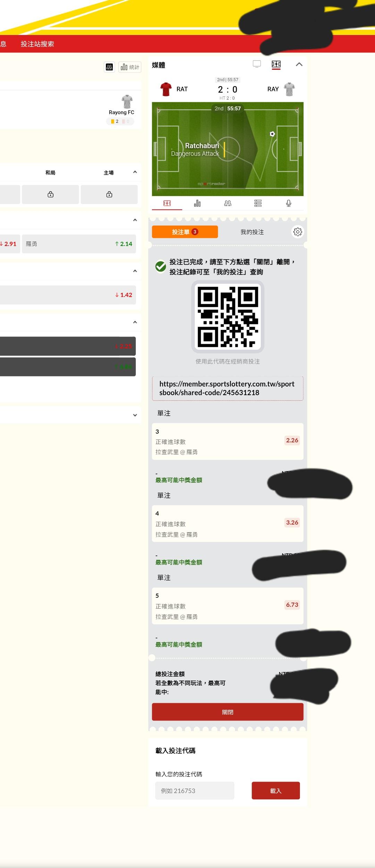View the standings table list icon
Screen dimensions: 375x868
tap(258, 203)
